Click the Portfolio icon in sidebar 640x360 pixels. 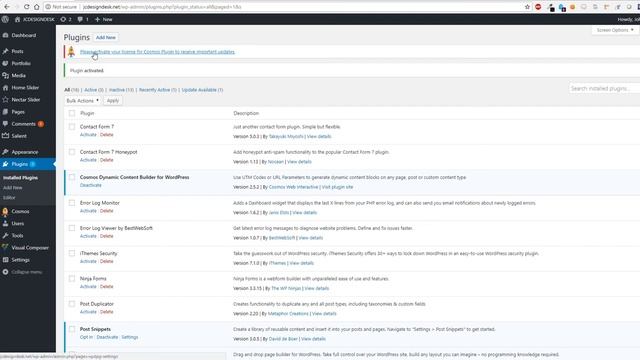[x=5, y=63]
